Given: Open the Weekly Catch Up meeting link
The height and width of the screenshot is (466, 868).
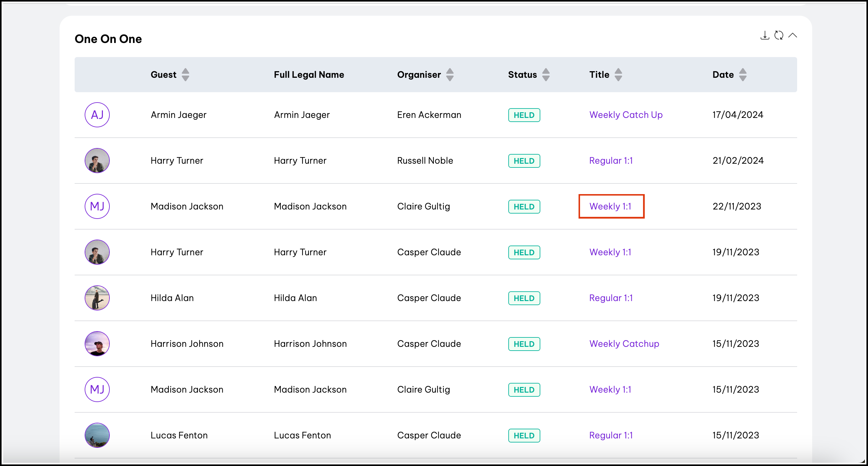Looking at the screenshot, I should (625, 115).
